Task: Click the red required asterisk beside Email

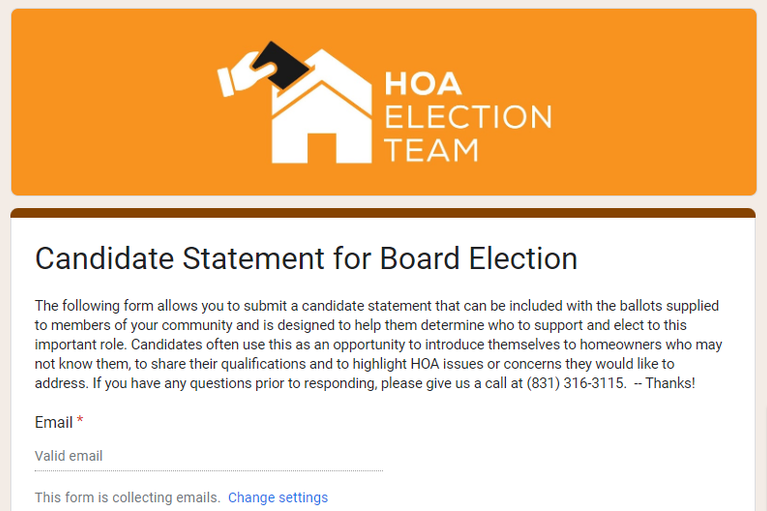Action: (80, 421)
